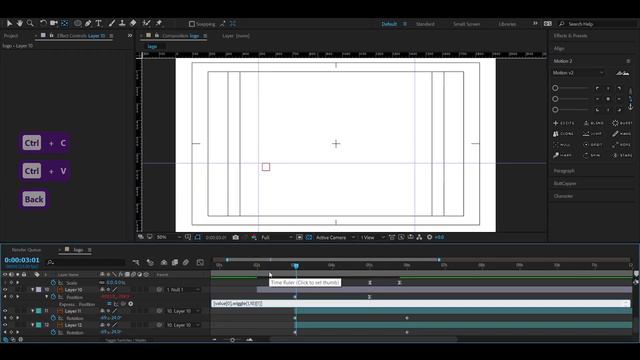Click the timeline layer search field

pyautogui.click(x=85, y=262)
